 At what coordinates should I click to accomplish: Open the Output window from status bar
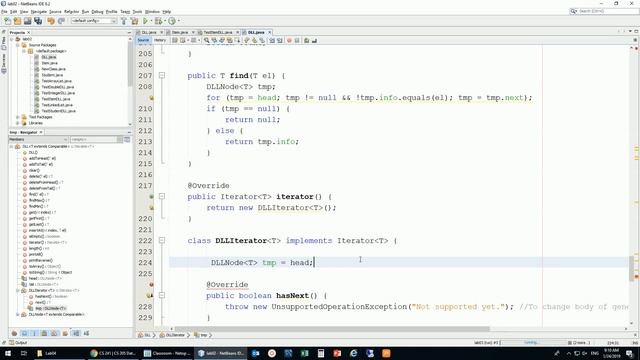pyautogui.click(x=18, y=343)
